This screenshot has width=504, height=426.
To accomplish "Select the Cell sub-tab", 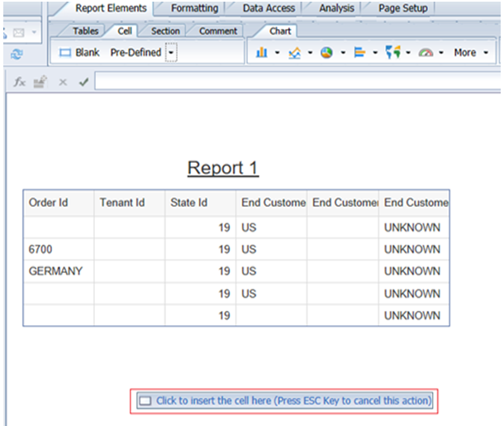I will [125, 31].
